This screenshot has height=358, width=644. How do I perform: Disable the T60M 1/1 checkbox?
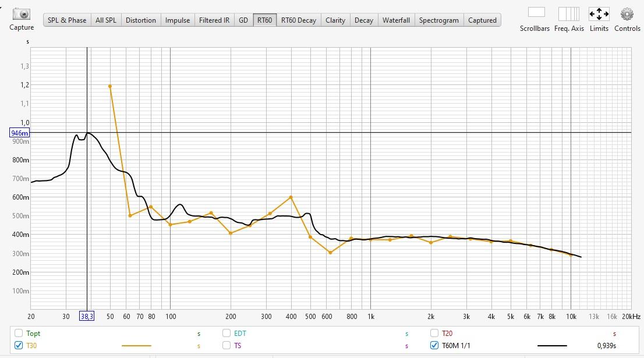tap(435, 345)
